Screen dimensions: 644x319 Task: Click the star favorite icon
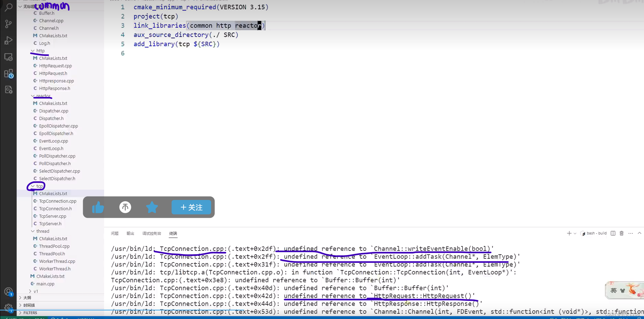coord(152,207)
